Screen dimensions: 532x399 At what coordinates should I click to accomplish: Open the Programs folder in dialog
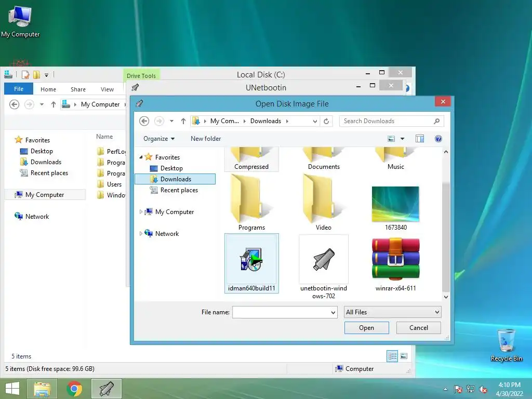coord(251,203)
